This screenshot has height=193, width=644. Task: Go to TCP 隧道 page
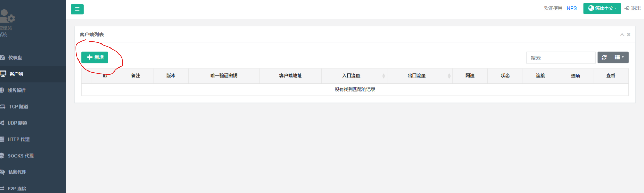[x=18, y=106]
